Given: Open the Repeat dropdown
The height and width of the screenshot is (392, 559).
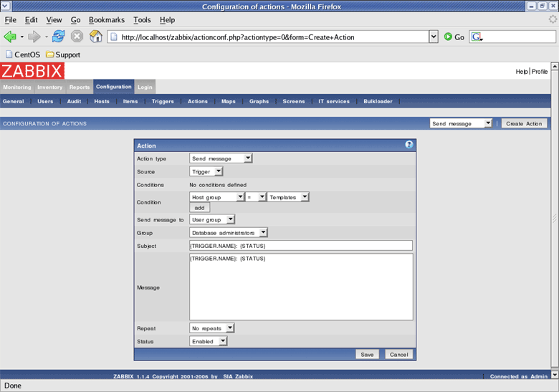Looking at the screenshot, I should [212, 328].
